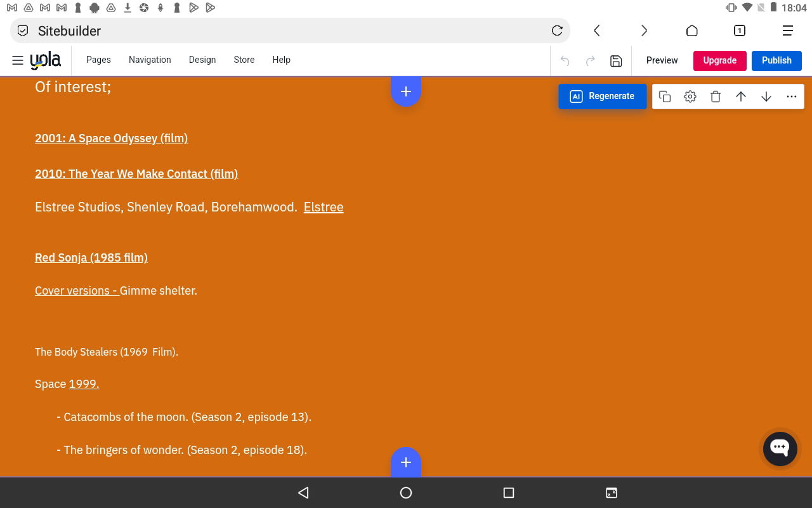Click "Elstree Studios, Shenley Road, Borehamwood." text

click(x=166, y=207)
